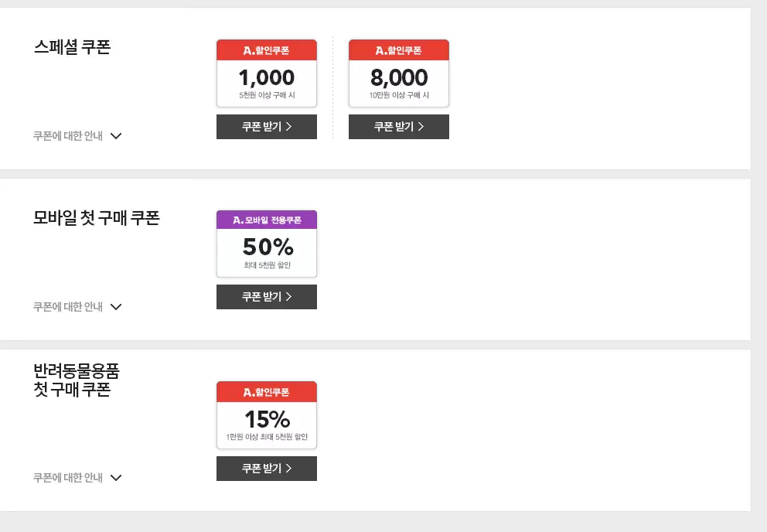Click the arrow icon on 8,000 coupon's 쿠폰 받기
This screenshot has width=767, height=532.
421,127
